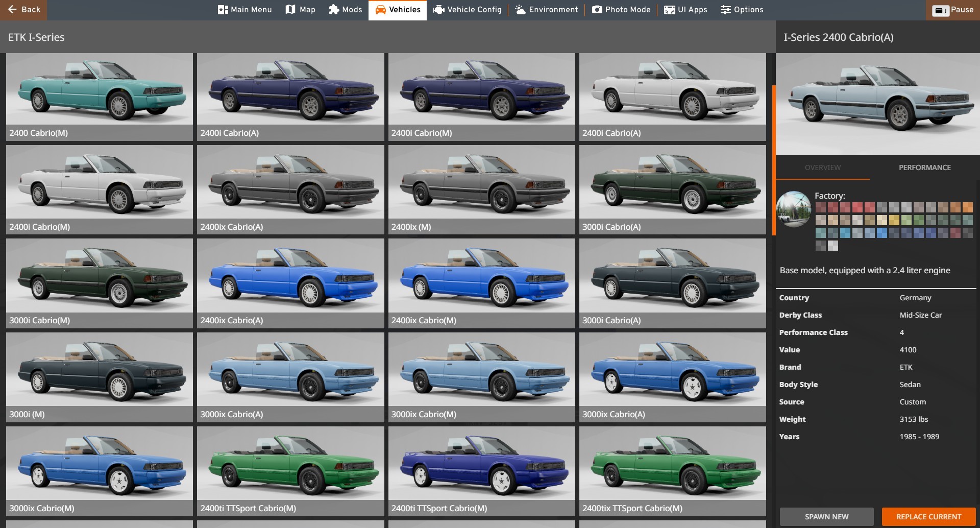980x528 pixels.
Task: Select the dark green 3000i Cabrio(A) thumbnail
Action: tap(673, 190)
